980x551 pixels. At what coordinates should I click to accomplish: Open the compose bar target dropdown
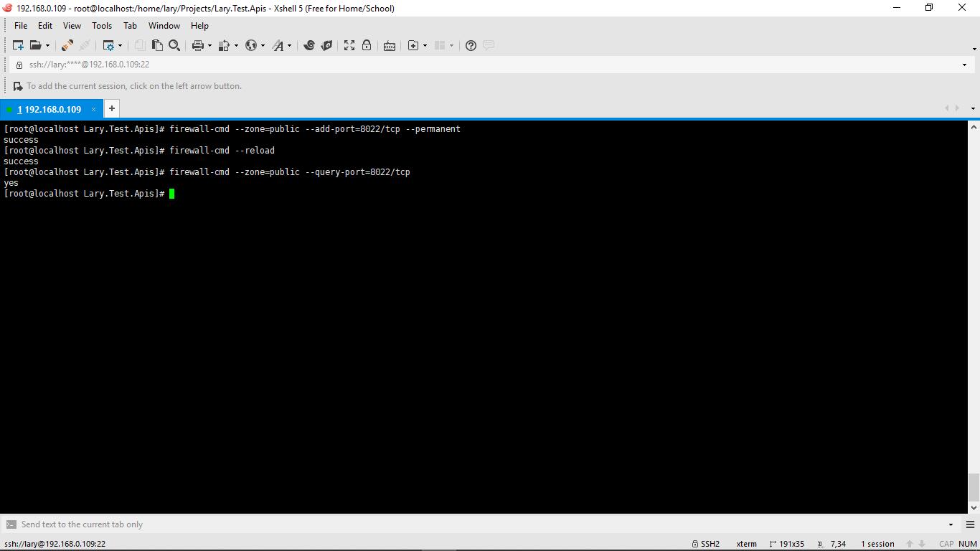point(951,524)
